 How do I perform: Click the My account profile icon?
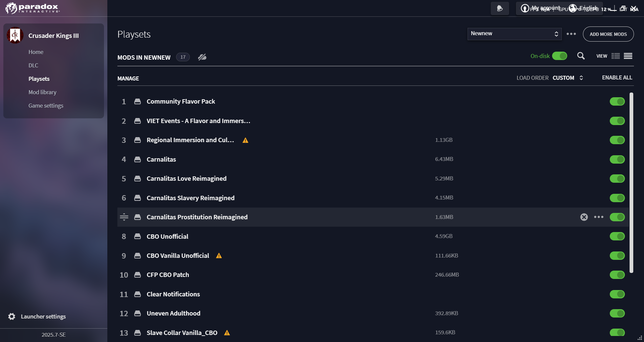coord(525,8)
